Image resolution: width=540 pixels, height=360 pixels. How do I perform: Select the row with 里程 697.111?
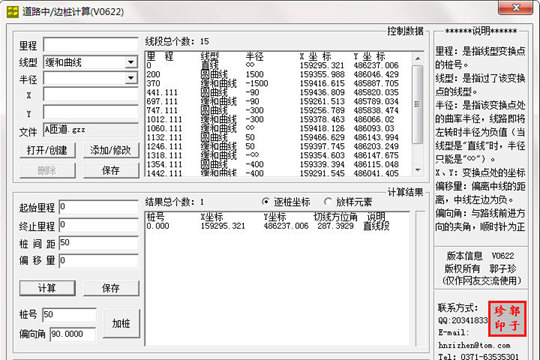tap(277, 101)
